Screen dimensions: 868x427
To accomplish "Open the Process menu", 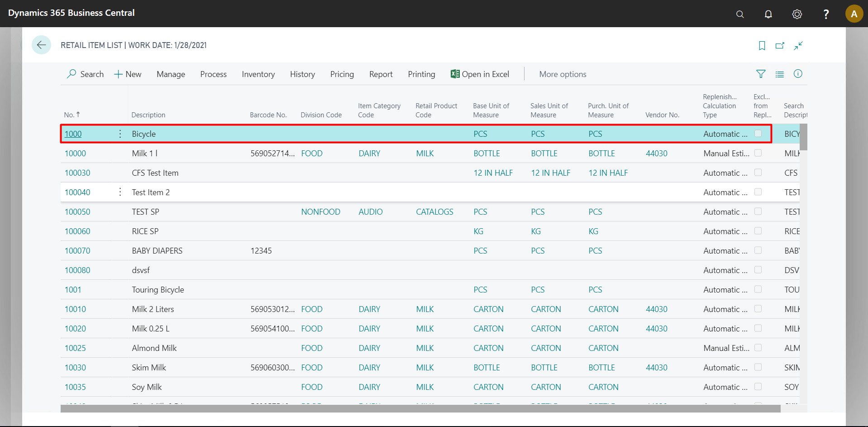I will pos(213,74).
